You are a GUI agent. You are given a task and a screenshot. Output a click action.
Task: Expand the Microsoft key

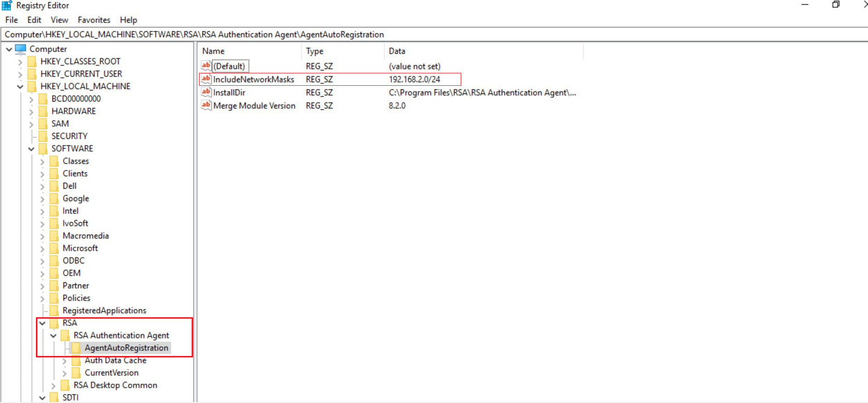[42, 249]
